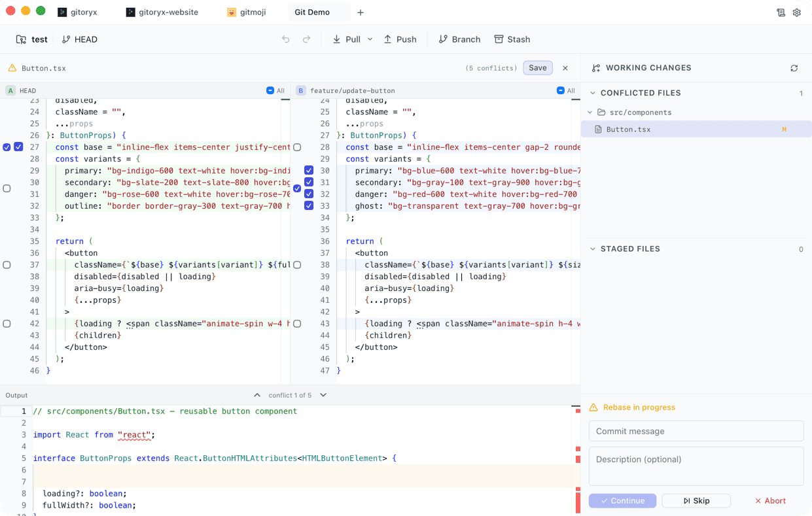Image resolution: width=812 pixels, height=516 pixels.
Task: Click the undo arrow in the toolbar
Action: pyautogui.click(x=286, y=39)
